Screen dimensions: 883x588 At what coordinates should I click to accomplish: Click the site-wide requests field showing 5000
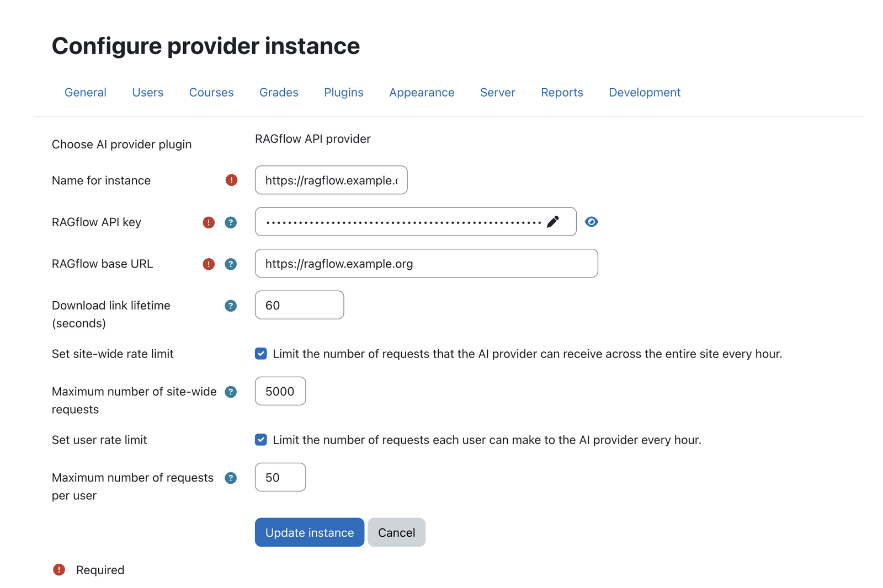(280, 391)
